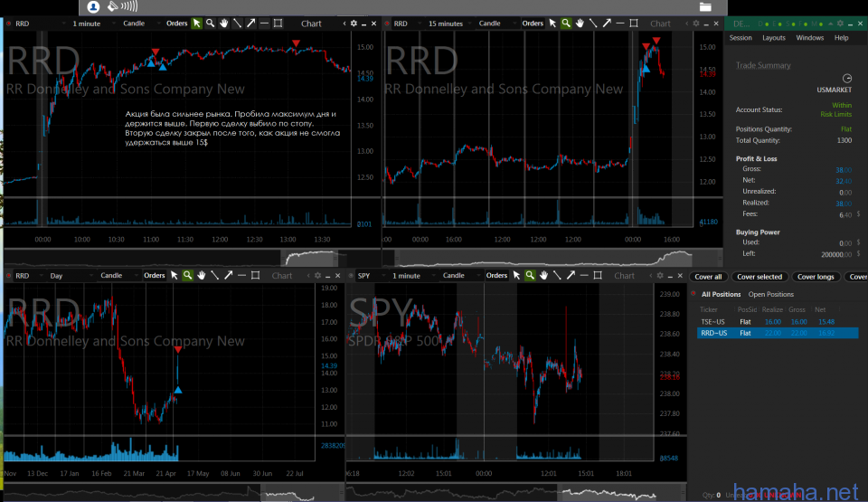Open the Candle style dropdown in the RRD 1 minute chart
The height and width of the screenshot is (502, 868).
pyautogui.click(x=139, y=24)
